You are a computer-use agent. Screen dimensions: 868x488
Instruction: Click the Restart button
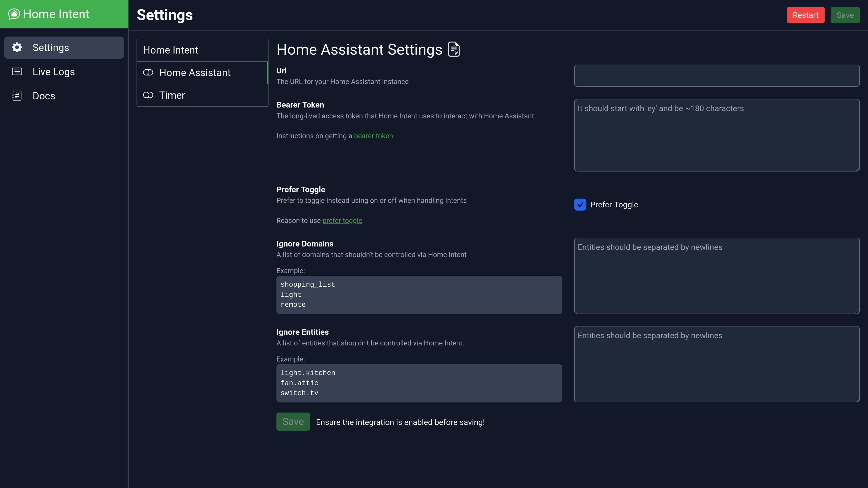point(805,15)
